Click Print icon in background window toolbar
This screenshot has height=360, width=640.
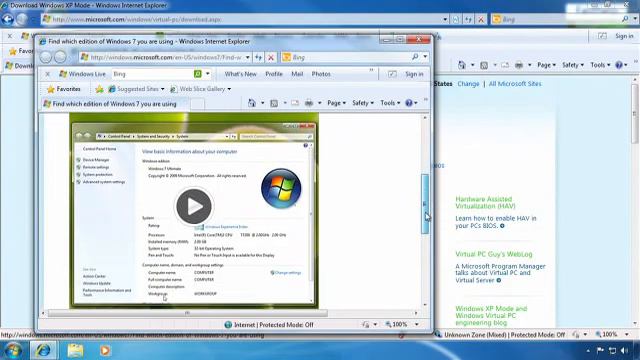tap(519, 65)
